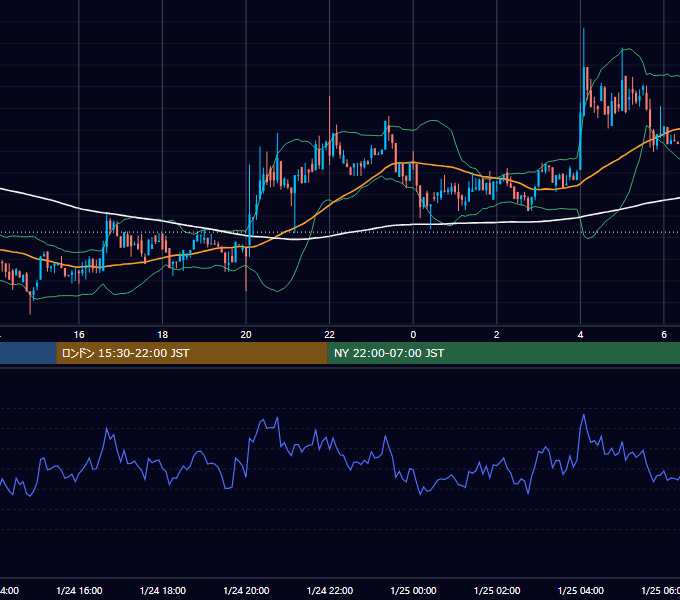Click the 1/24 18:00 time label
The height and width of the screenshot is (600, 680).
pyautogui.click(x=163, y=590)
